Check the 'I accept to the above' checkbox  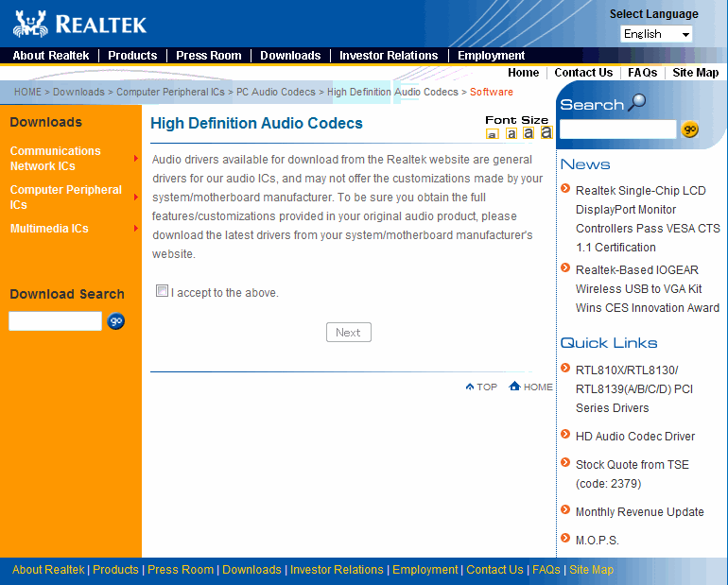coord(162,291)
